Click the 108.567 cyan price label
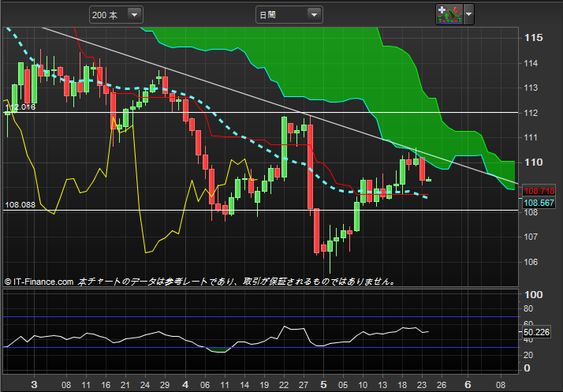Image resolution: width=563 pixels, height=392 pixels. [539, 203]
